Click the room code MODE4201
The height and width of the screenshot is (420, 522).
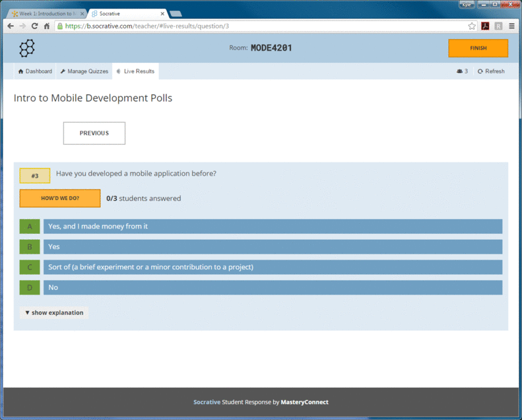271,48
